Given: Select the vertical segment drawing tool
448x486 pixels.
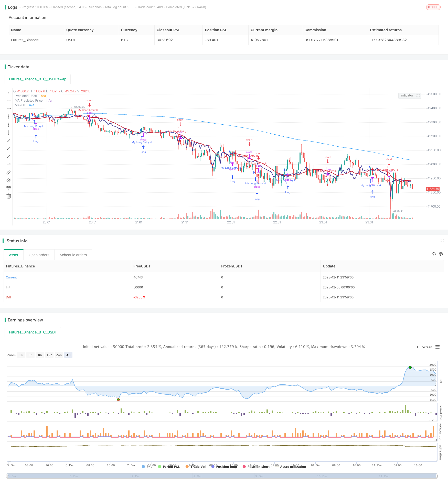Looking at the screenshot, I should [x=9, y=132].
